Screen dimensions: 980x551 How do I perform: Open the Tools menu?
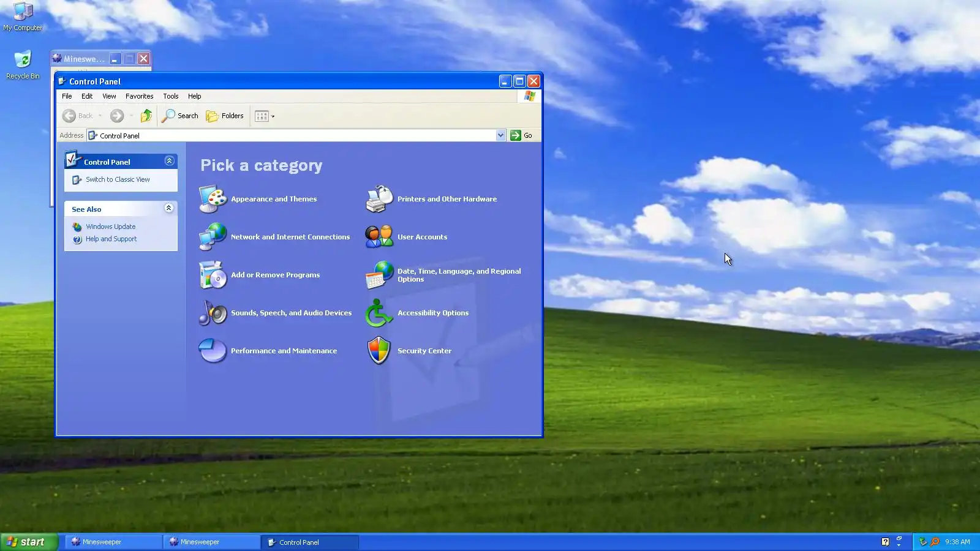171,96
